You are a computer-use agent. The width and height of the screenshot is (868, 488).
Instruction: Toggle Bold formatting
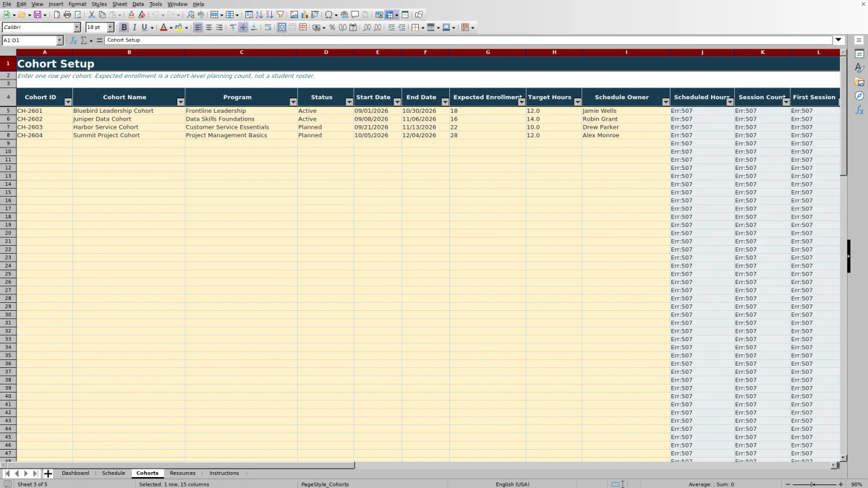[124, 27]
